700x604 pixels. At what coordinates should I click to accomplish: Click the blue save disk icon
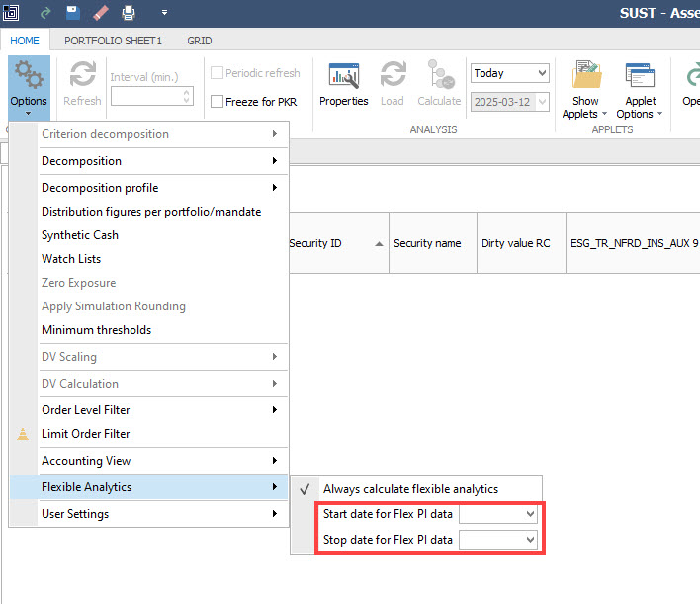[73, 13]
